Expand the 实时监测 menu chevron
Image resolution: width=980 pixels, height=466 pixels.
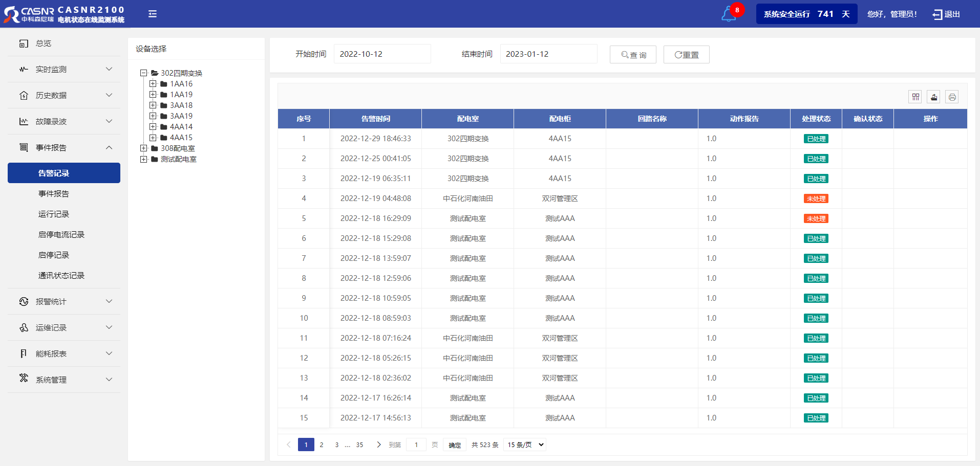pyautogui.click(x=109, y=69)
